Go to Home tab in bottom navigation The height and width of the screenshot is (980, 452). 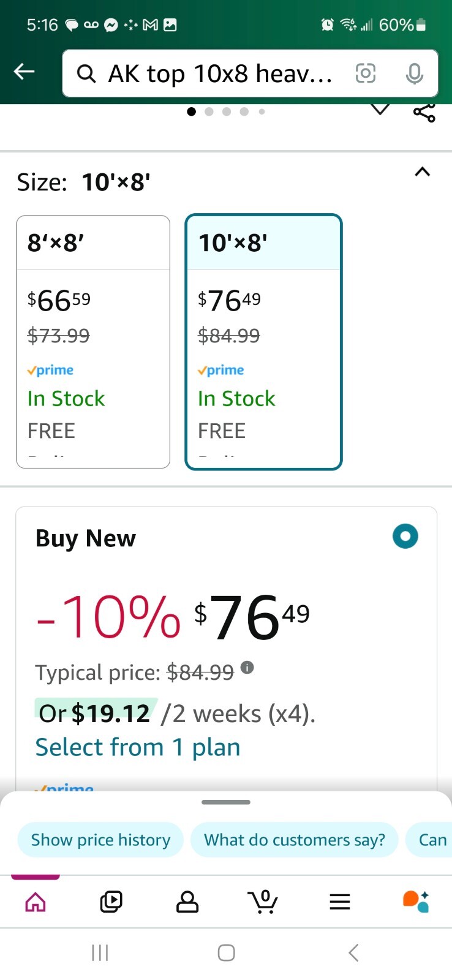point(36,901)
